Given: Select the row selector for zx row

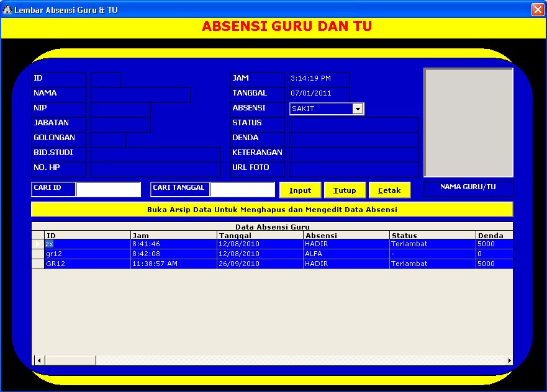Looking at the screenshot, I should (x=38, y=244).
